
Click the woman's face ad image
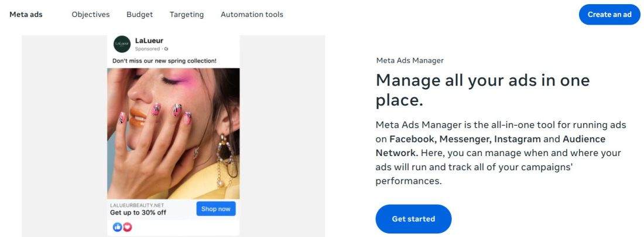coord(173,133)
